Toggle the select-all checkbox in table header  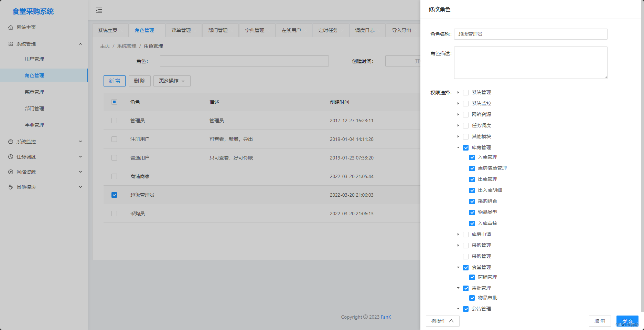(x=114, y=102)
